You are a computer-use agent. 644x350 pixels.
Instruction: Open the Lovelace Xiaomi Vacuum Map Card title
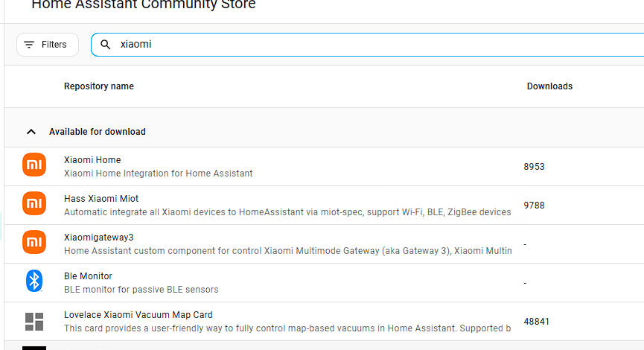click(138, 315)
